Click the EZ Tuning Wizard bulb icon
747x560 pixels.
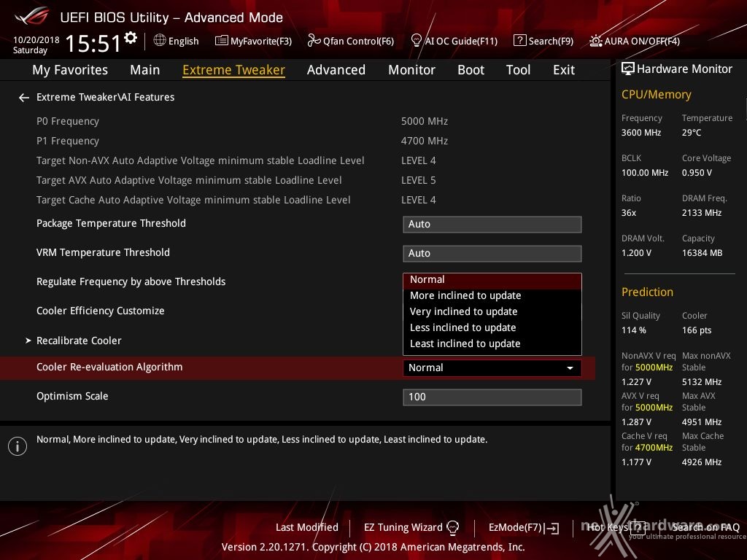point(452,527)
